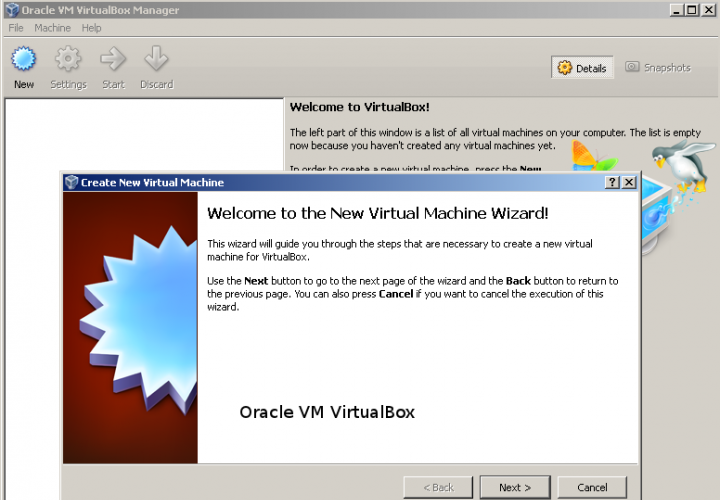
Task: Open the Machine menu
Action: click(52, 28)
